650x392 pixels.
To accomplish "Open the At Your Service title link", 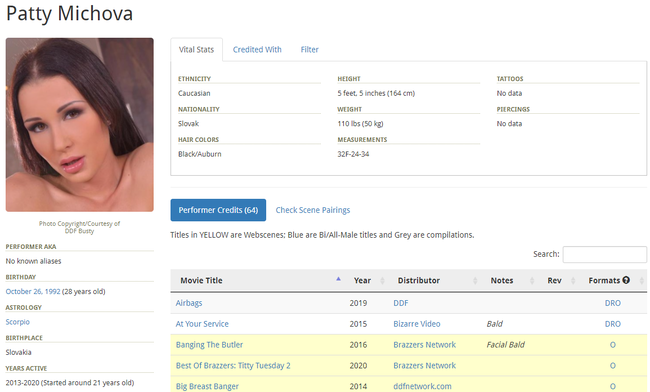I will [202, 324].
